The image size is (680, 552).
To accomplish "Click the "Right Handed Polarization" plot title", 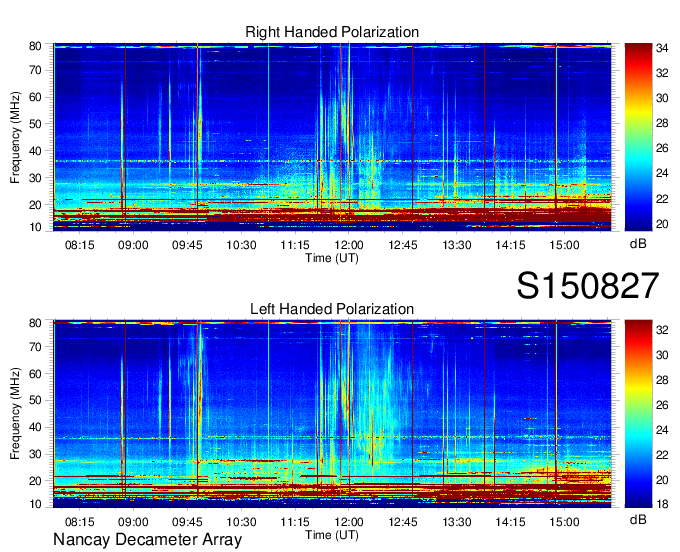I will (x=332, y=32).
